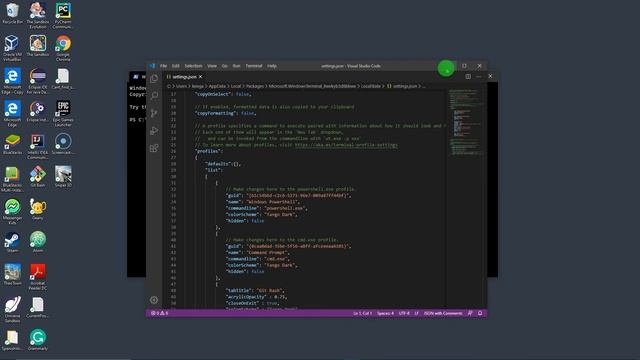The image size is (640, 360).
Task: Click the code minimap overview
Action: [x=465, y=122]
